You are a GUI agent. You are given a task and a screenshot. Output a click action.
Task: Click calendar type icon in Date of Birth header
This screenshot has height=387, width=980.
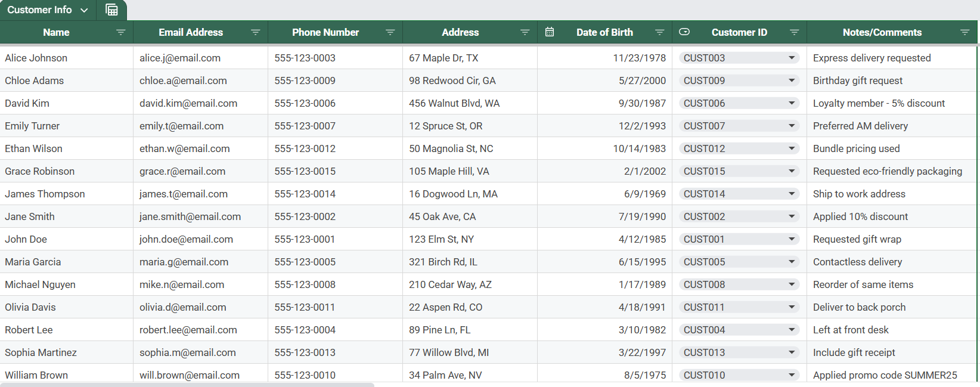[550, 32]
